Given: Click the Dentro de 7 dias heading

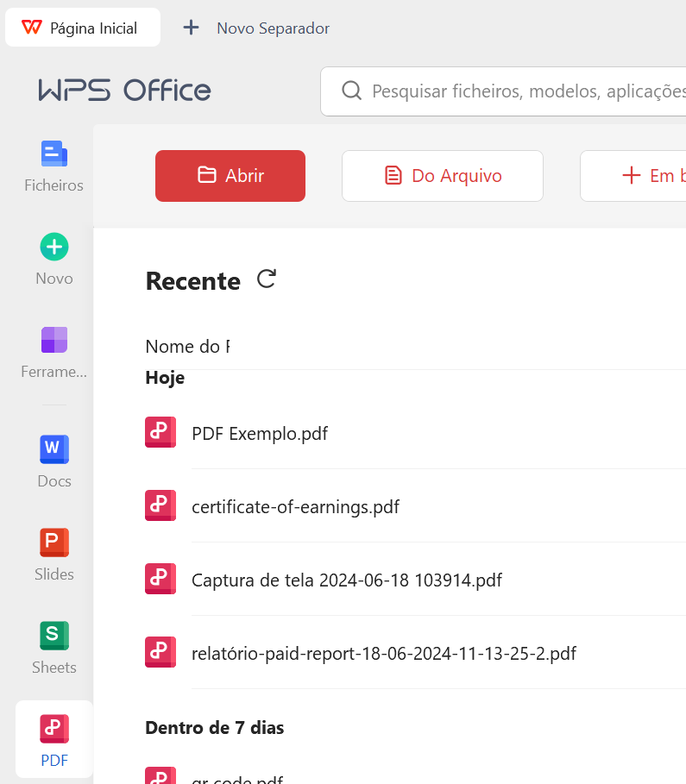Looking at the screenshot, I should (214, 728).
